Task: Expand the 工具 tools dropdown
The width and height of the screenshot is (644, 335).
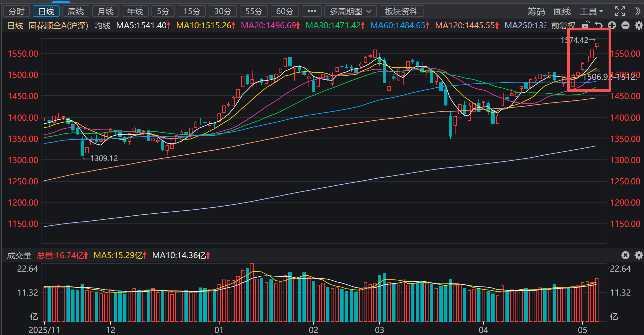Action: click(591, 11)
